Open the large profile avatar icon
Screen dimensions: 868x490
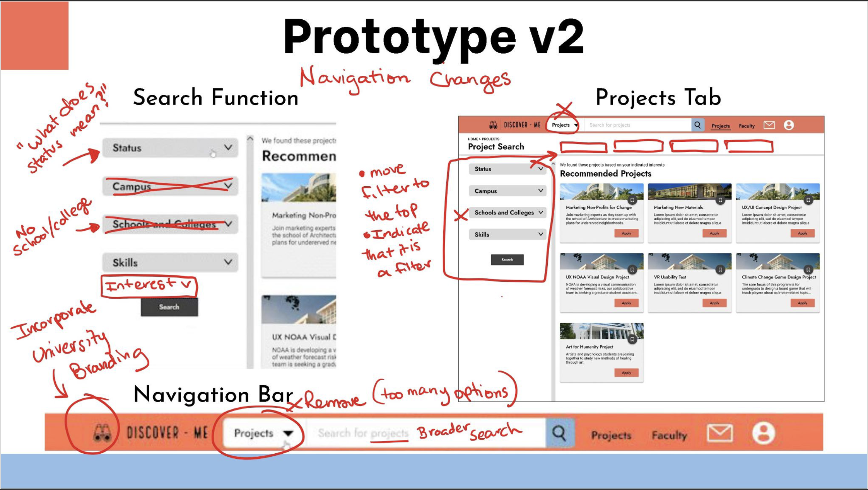point(763,433)
